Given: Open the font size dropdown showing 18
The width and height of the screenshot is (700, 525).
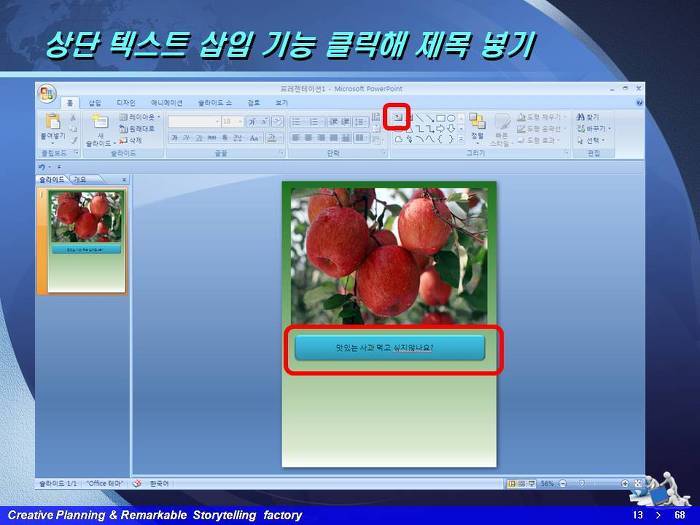Looking at the screenshot, I should [x=232, y=121].
